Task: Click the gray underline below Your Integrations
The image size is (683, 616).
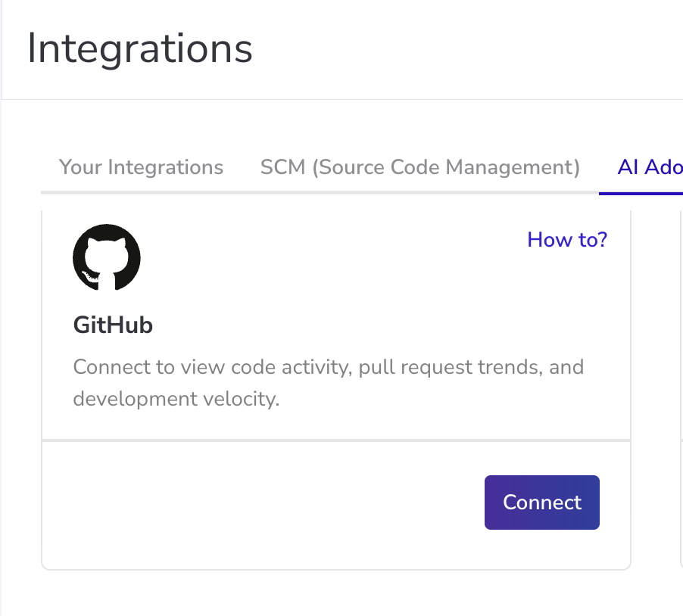Action: pos(141,192)
